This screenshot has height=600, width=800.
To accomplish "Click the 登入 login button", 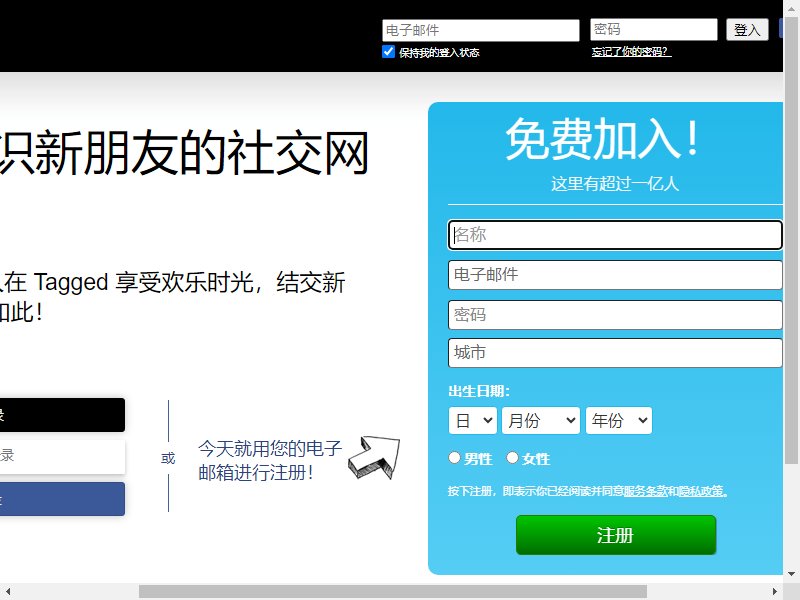I will click(x=747, y=30).
